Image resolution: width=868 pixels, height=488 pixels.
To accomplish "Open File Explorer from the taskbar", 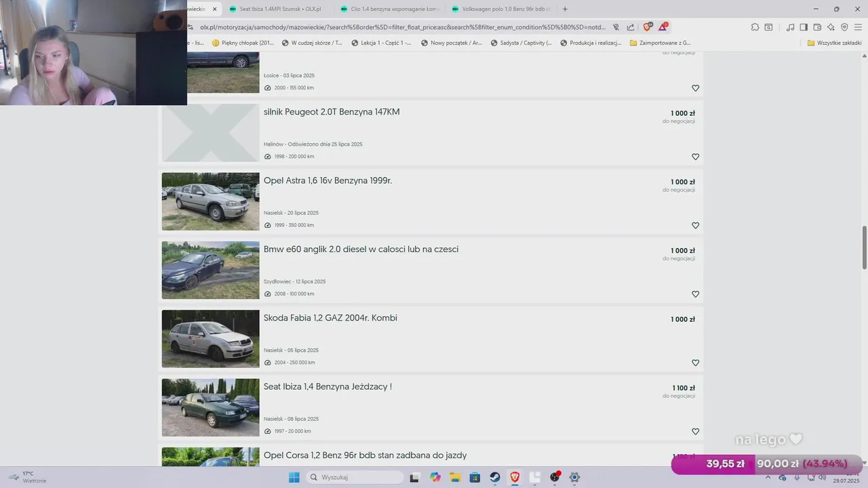I will coord(455,477).
